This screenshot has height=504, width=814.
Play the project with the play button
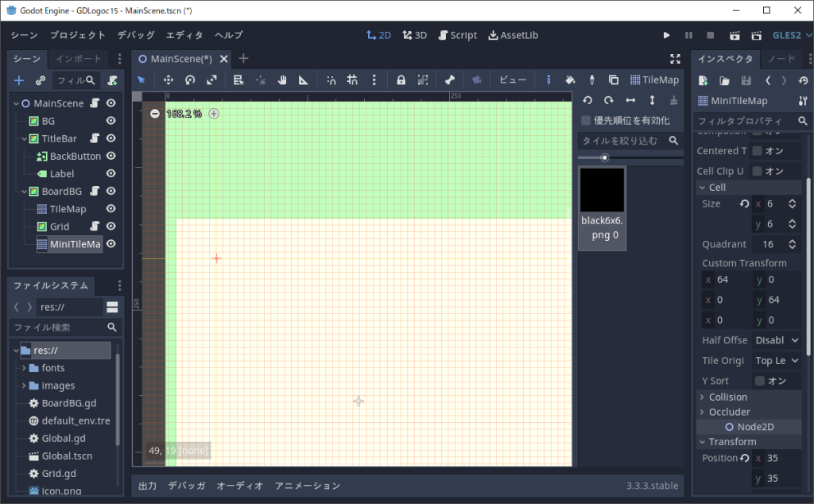(667, 35)
